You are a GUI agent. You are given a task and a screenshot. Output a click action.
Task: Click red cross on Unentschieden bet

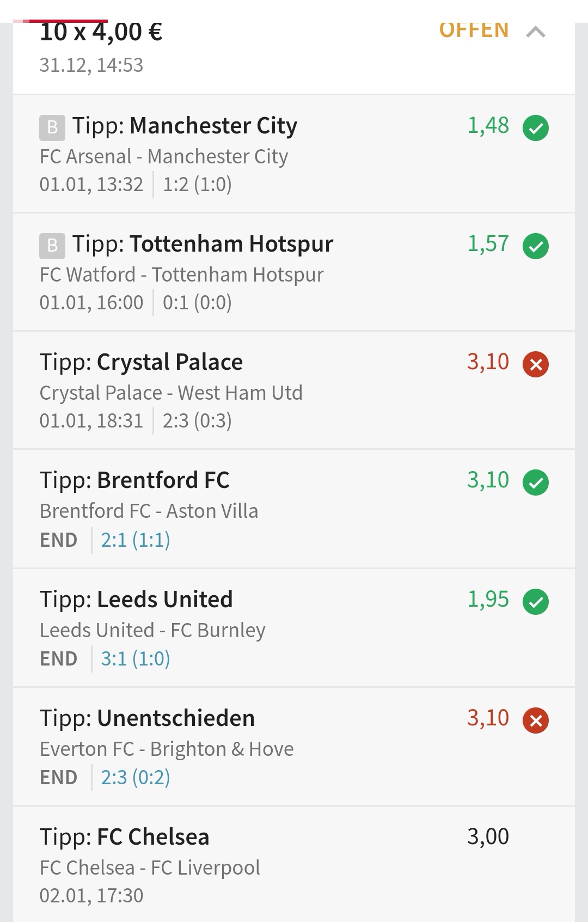point(536,720)
